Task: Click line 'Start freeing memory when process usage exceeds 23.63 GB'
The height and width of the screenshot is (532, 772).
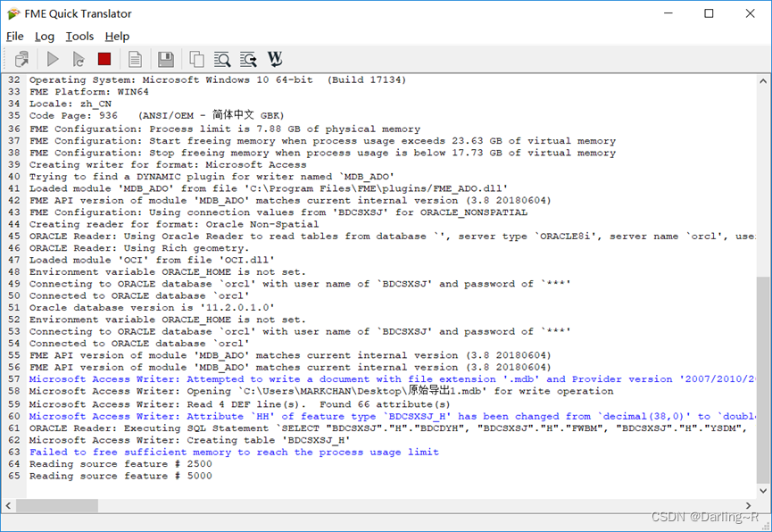Action: [x=322, y=141]
